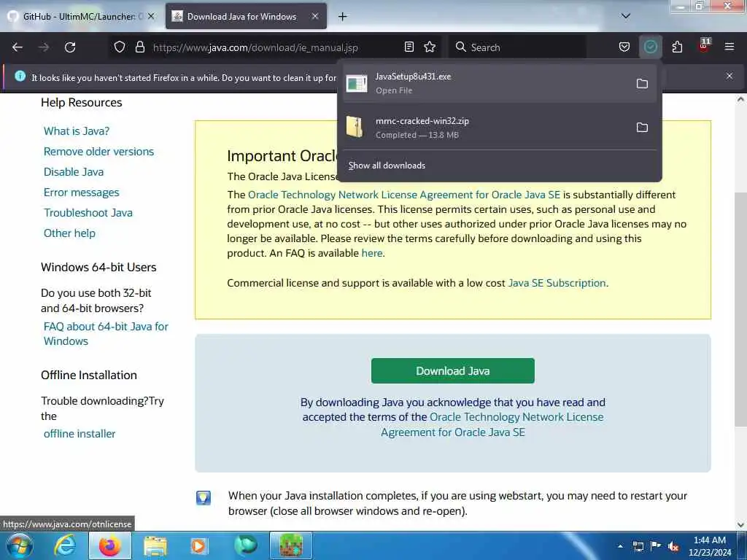Toggle the downloads panel toolbar icon
The height and width of the screenshot is (560, 747).
650,47
